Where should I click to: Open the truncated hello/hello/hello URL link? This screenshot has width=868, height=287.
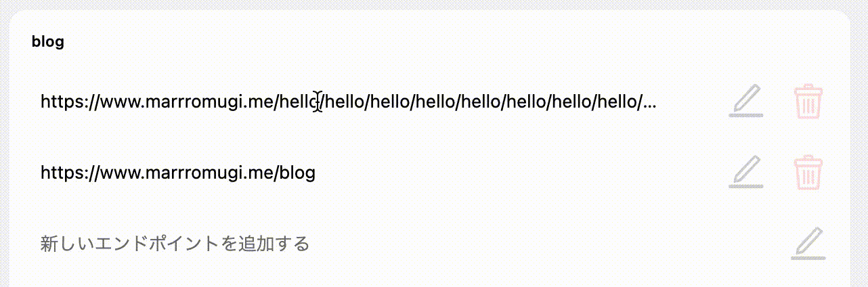click(x=348, y=103)
